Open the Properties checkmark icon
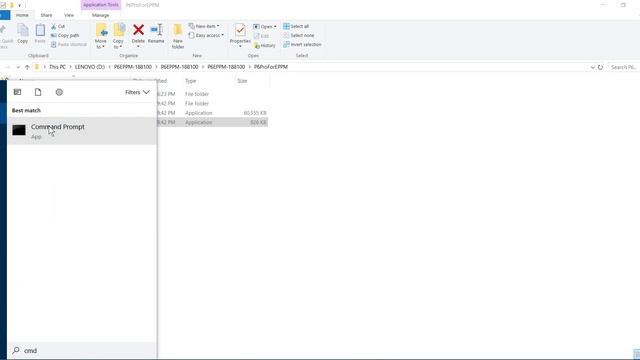The width and height of the screenshot is (640, 360). pos(240,30)
